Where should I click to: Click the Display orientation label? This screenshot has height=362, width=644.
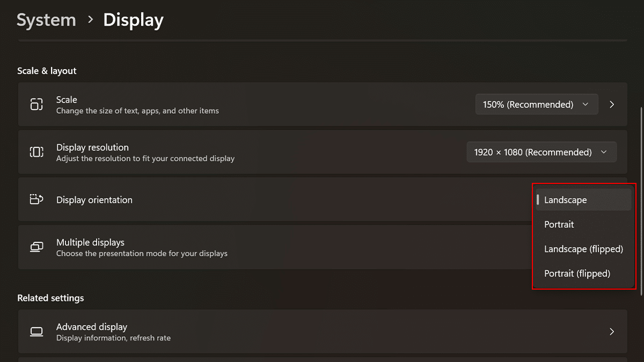[x=94, y=200]
